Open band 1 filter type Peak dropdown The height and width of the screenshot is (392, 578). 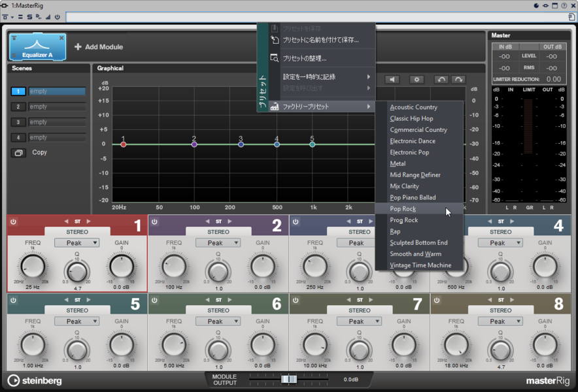(76, 243)
